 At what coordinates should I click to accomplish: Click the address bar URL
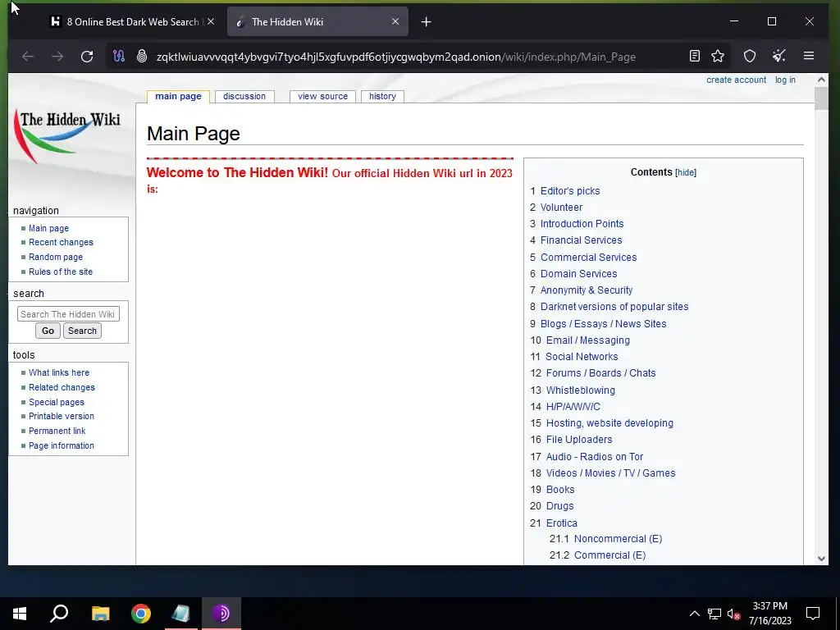tap(396, 57)
